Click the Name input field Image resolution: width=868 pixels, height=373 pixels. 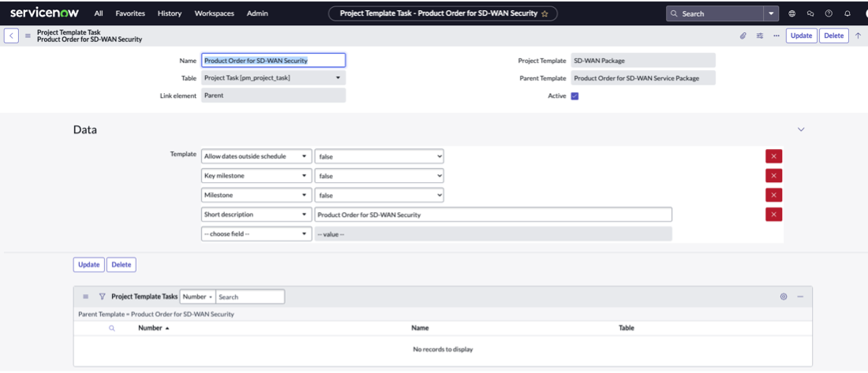(274, 60)
